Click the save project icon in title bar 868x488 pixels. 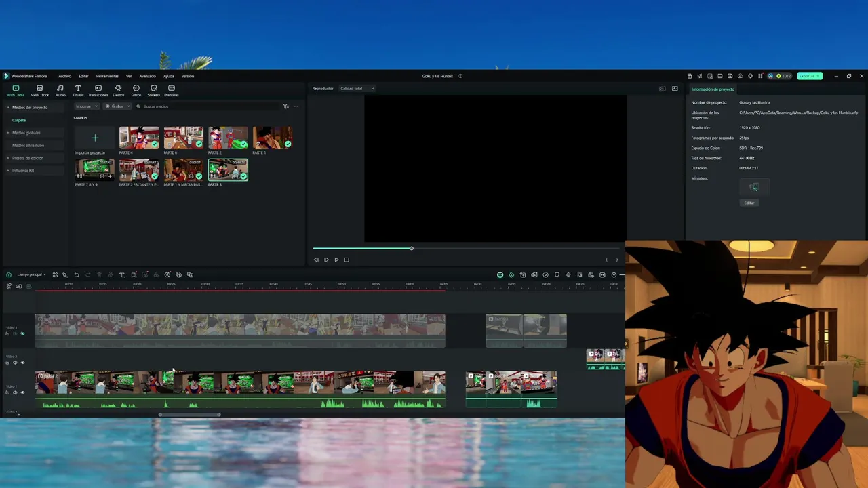[x=730, y=76]
